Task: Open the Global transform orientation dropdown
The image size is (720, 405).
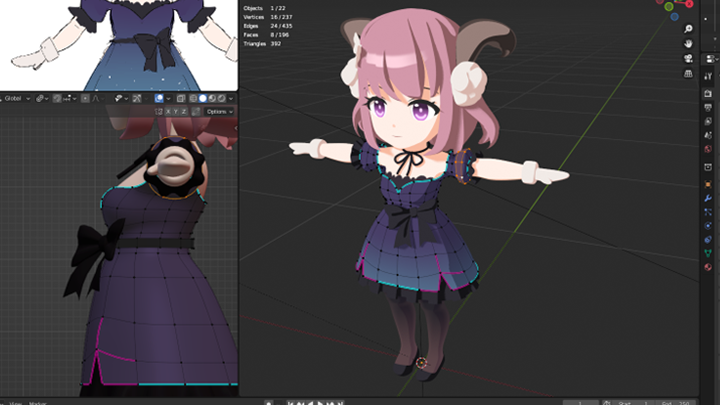Action: 16,98
